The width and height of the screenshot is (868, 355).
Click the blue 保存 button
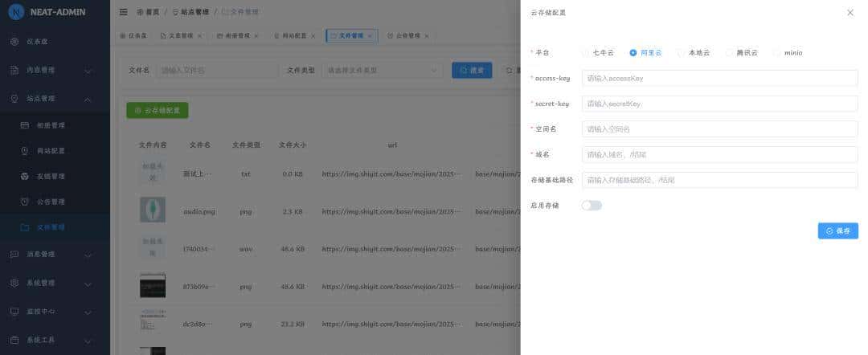point(838,231)
